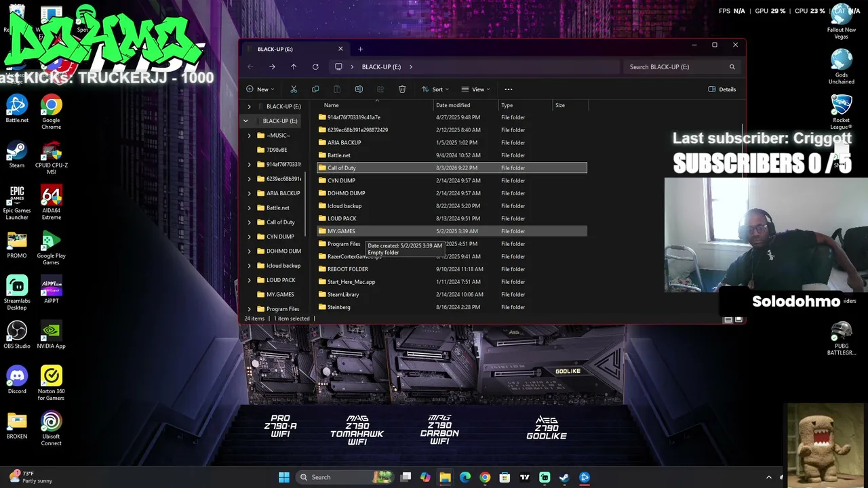Image resolution: width=868 pixels, height=488 pixels.
Task: Open Rocket League desktop shortcut
Action: pos(841,112)
